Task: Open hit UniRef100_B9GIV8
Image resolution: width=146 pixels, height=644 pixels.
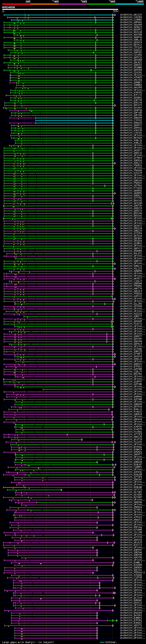Action: [x=131, y=103]
